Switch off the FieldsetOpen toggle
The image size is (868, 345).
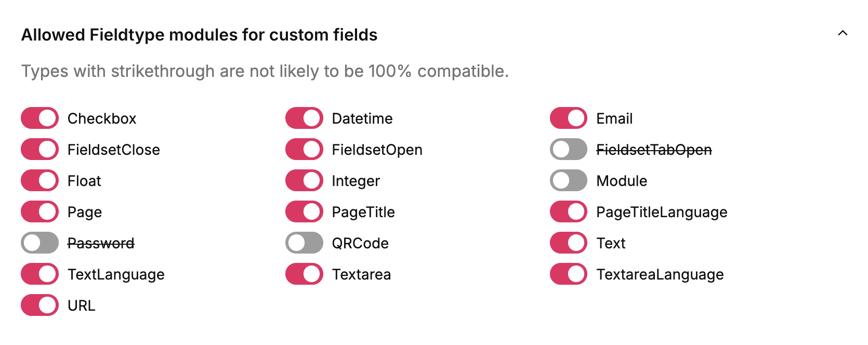click(x=304, y=150)
